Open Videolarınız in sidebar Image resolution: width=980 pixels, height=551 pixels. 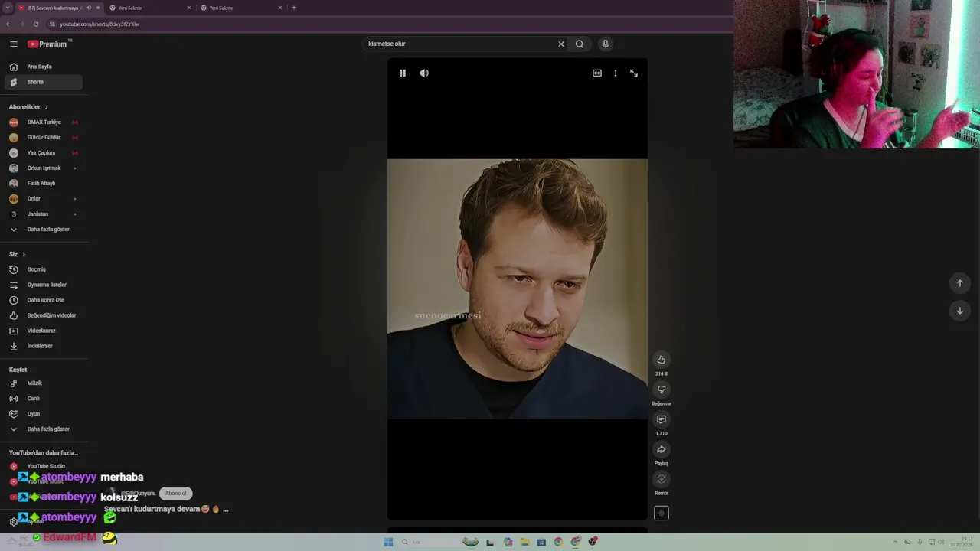coord(44,331)
